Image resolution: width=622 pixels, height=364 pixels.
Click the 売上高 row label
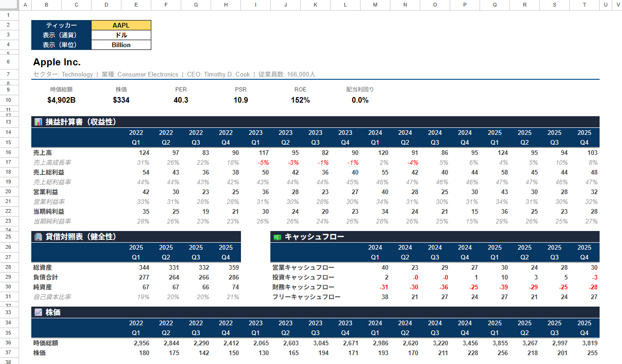(42, 153)
